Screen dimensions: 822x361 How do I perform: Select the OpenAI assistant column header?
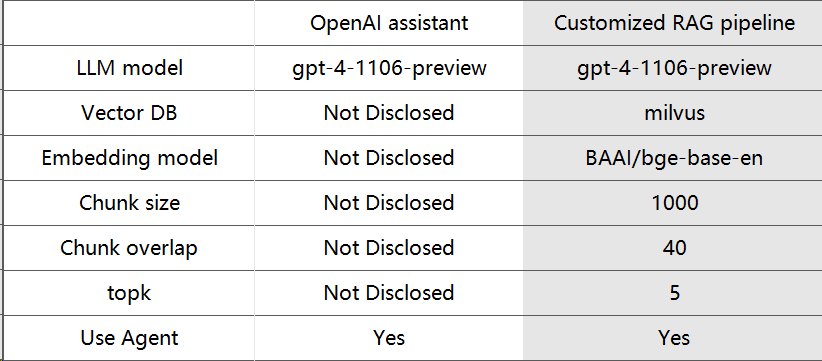tap(389, 23)
